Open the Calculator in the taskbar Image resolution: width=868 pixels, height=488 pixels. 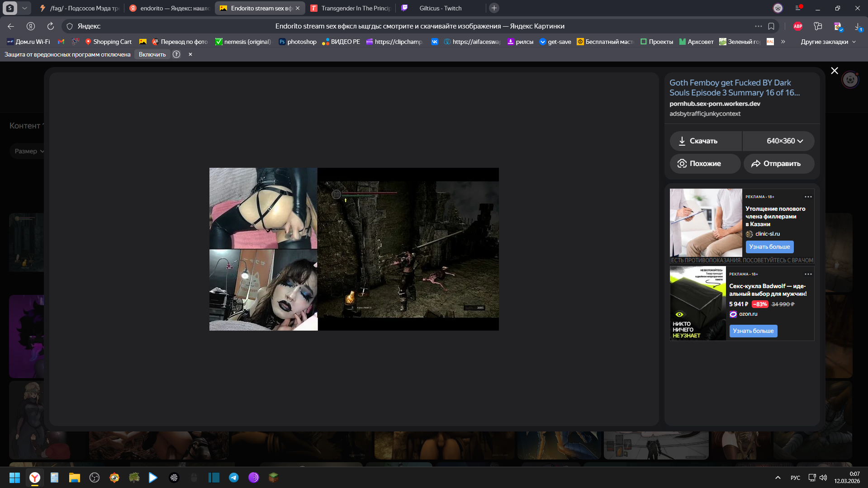(54, 478)
